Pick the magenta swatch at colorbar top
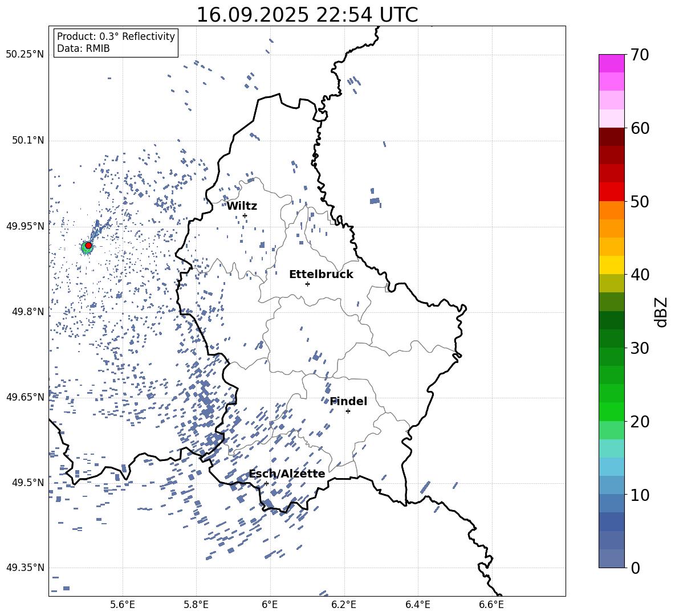This screenshot has width=675, height=616. tap(612, 63)
